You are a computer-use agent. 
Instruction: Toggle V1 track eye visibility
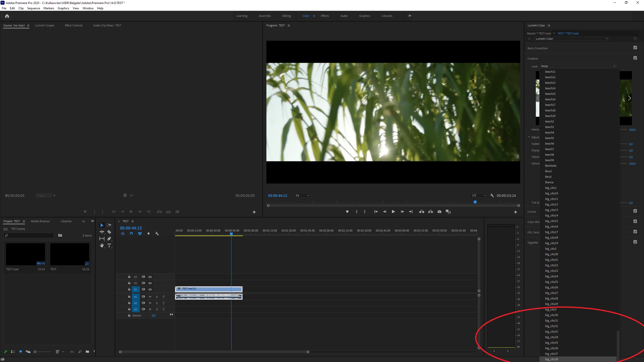pos(150,289)
